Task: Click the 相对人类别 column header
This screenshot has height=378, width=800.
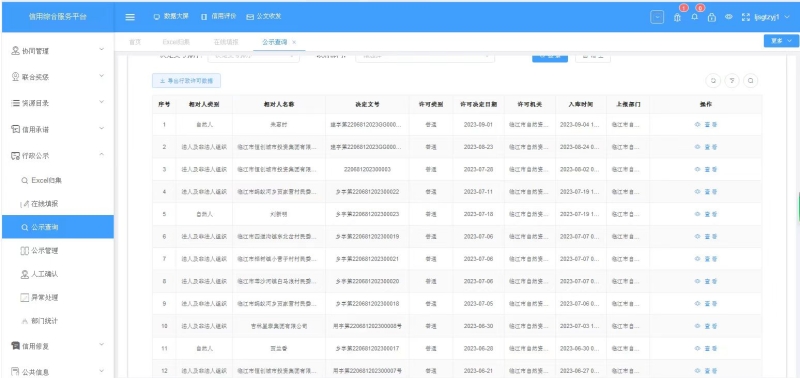Action: coord(204,104)
